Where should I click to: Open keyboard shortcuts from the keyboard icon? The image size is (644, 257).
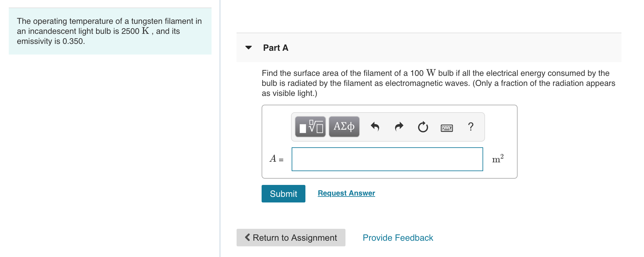[x=447, y=127]
